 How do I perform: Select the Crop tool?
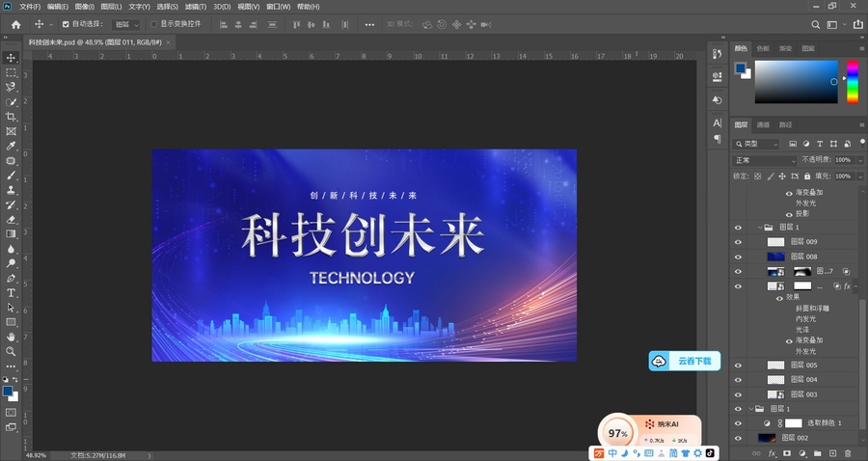point(11,117)
